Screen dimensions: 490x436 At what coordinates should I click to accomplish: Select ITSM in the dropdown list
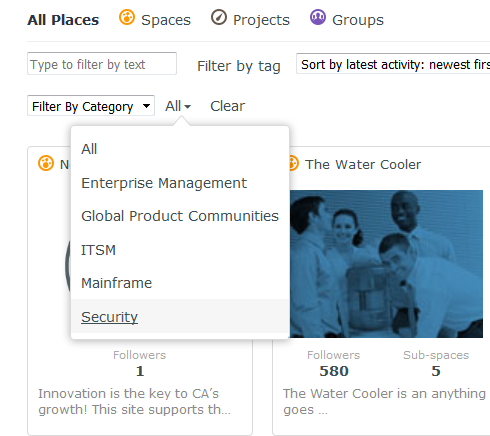click(98, 250)
